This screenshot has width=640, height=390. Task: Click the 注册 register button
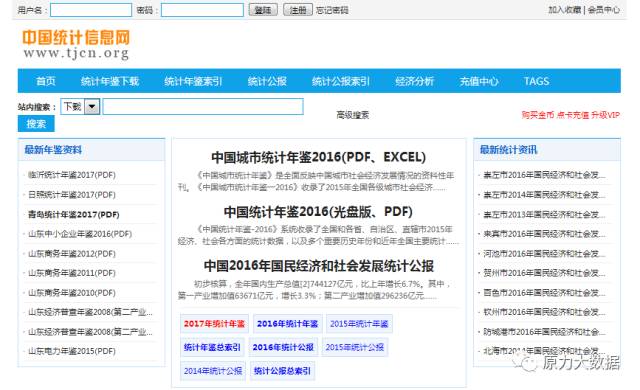tap(298, 10)
